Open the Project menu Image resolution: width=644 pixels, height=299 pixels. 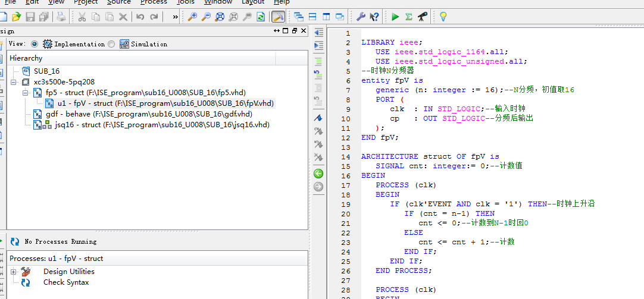[x=86, y=2]
